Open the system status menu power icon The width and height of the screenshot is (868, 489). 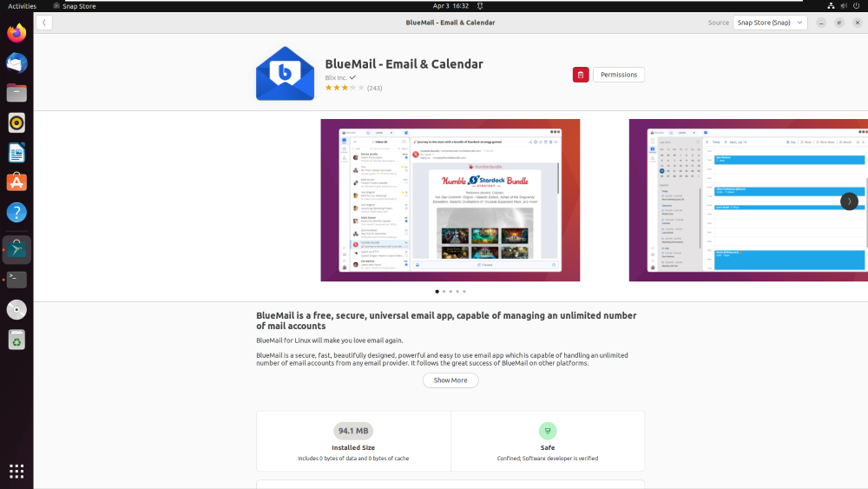click(x=857, y=6)
